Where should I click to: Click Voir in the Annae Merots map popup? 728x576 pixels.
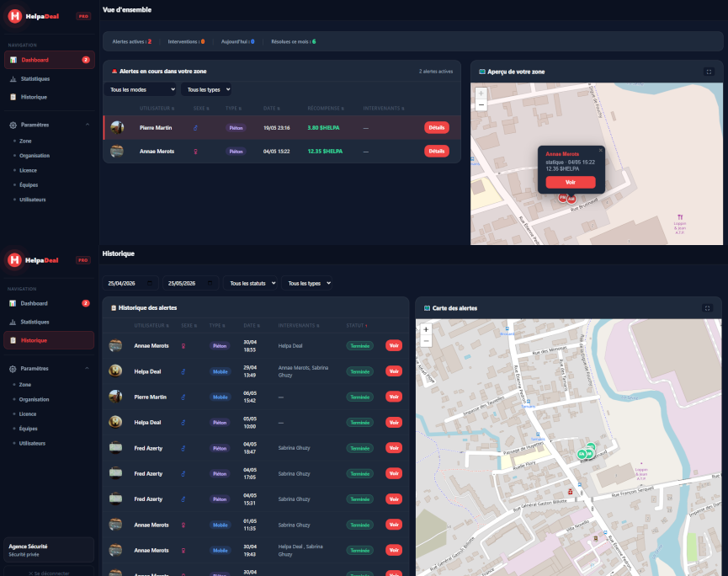(571, 182)
